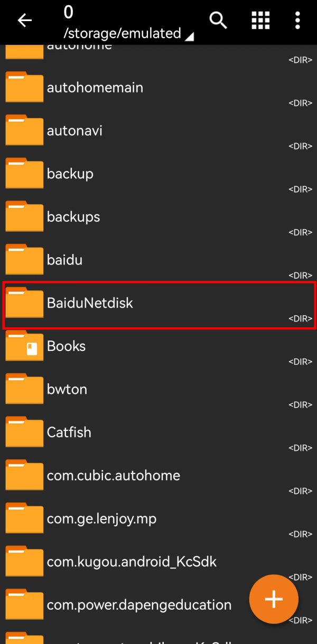Click the autonavi folder icon
317x644 pixels.
24,130
